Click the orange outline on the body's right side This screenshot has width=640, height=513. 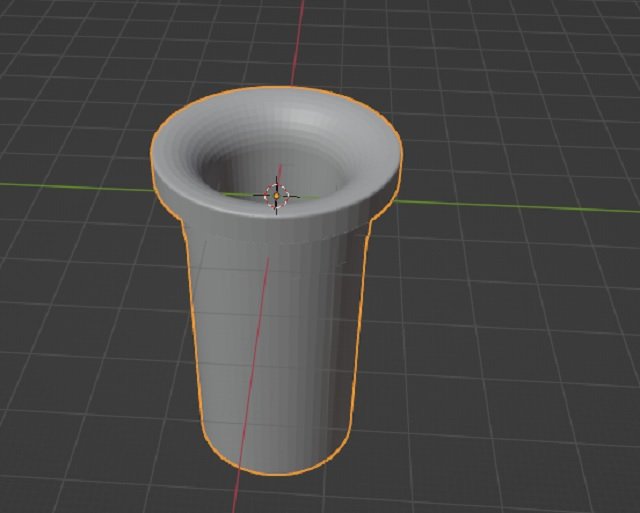tap(362, 330)
